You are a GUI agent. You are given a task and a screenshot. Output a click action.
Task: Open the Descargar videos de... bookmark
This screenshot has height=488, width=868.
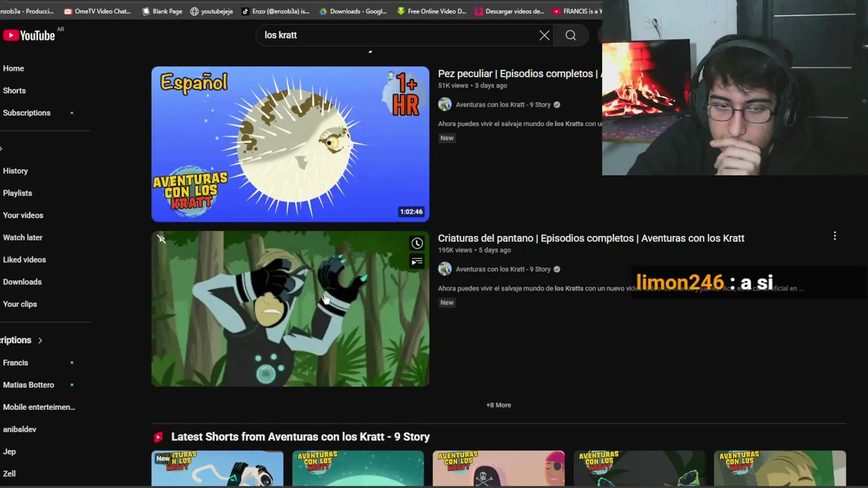click(509, 11)
